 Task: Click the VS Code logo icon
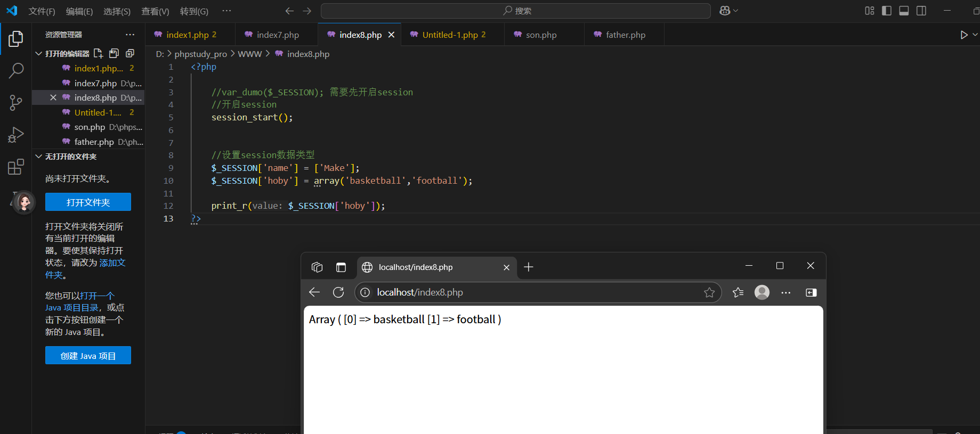[12, 11]
